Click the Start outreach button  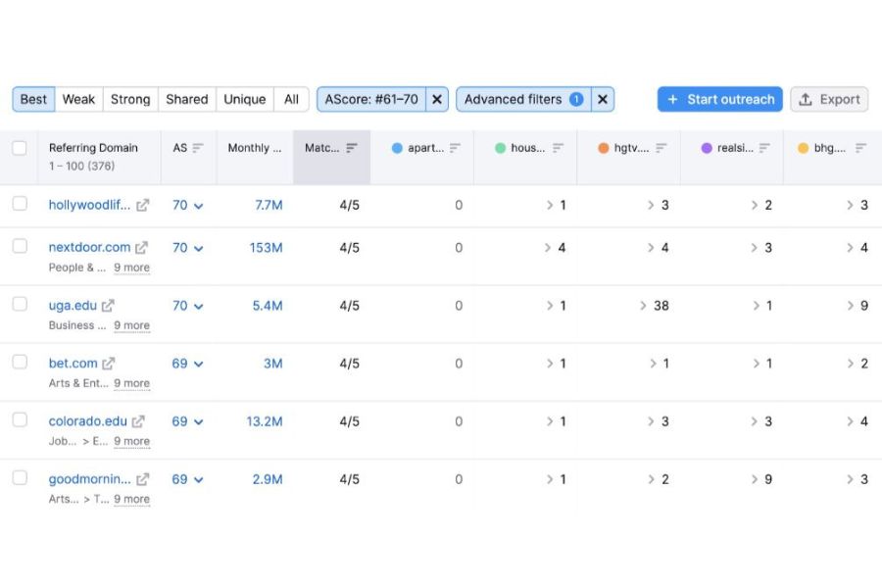pos(720,100)
